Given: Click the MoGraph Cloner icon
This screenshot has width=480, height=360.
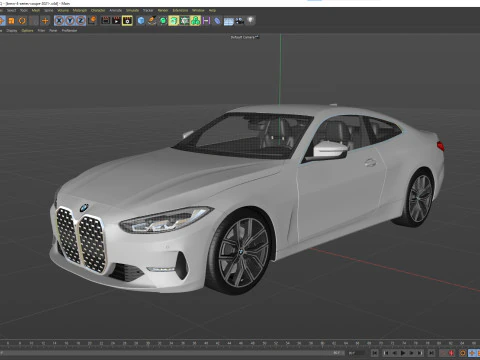Looking at the screenshot, I should [185, 21].
